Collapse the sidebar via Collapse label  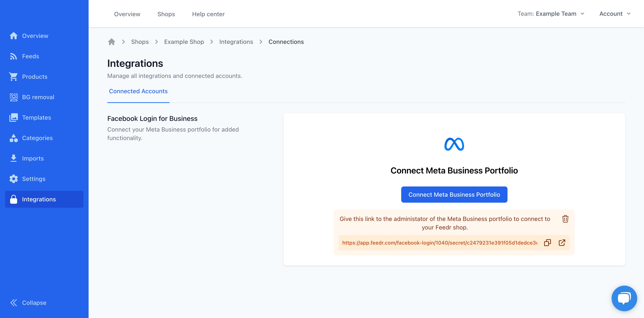pyautogui.click(x=34, y=302)
